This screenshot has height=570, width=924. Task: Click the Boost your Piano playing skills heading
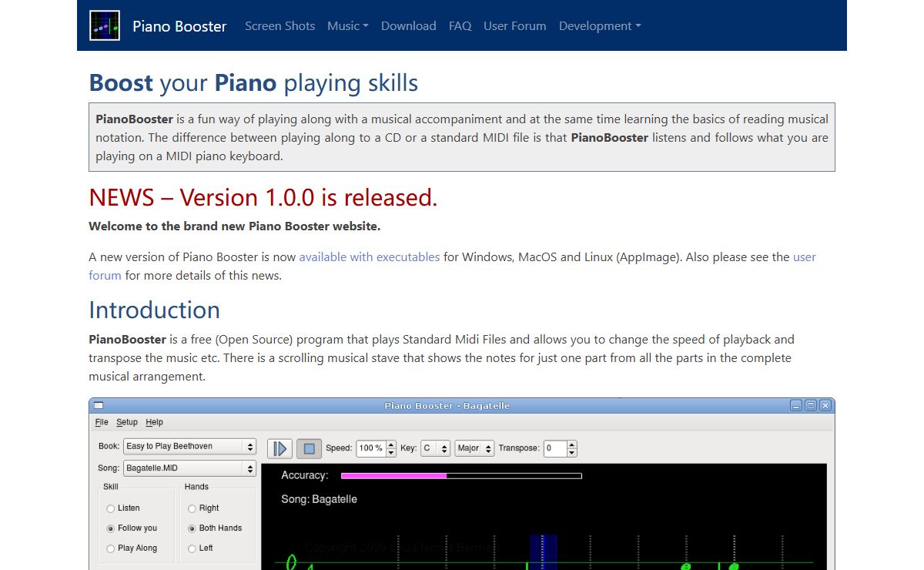coord(253,83)
